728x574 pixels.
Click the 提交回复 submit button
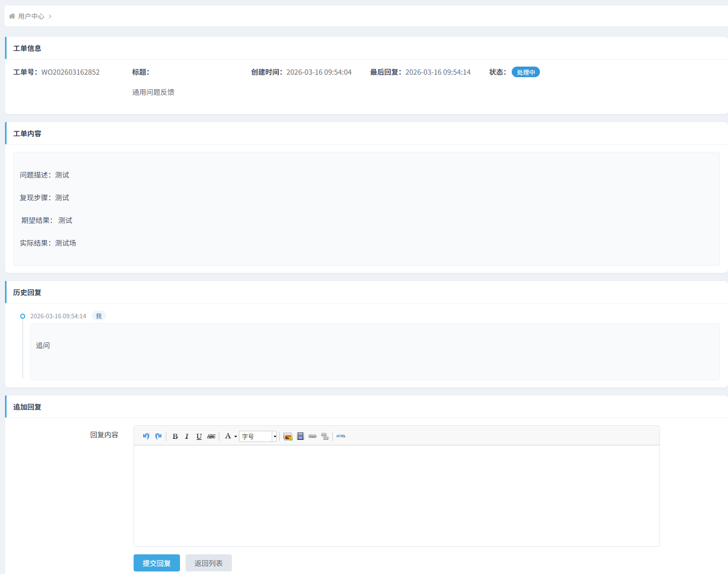tap(156, 563)
